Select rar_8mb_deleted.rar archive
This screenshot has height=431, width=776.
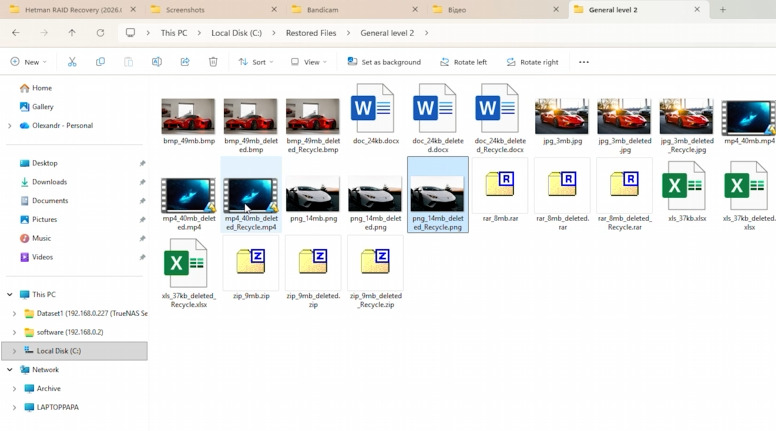click(x=562, y=194)
